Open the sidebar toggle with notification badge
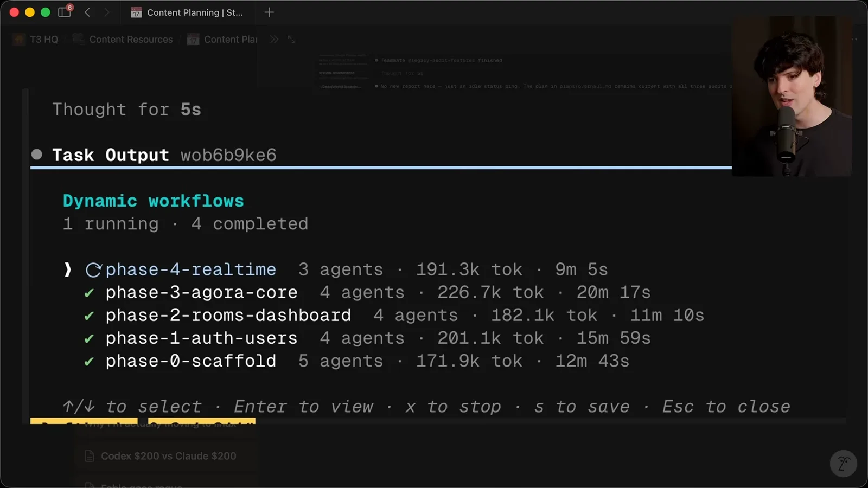Screen dimensions: 868x488 pos(65,11)
